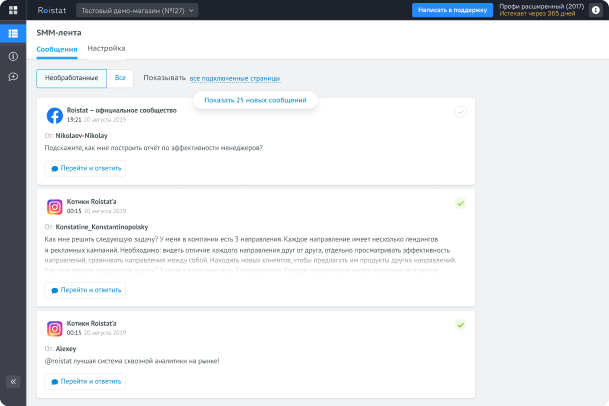The width and height of the screenshot is (609, 406).
Task: Click the tariff text Профи расширенный (2017)
Action: pos(541,7)
